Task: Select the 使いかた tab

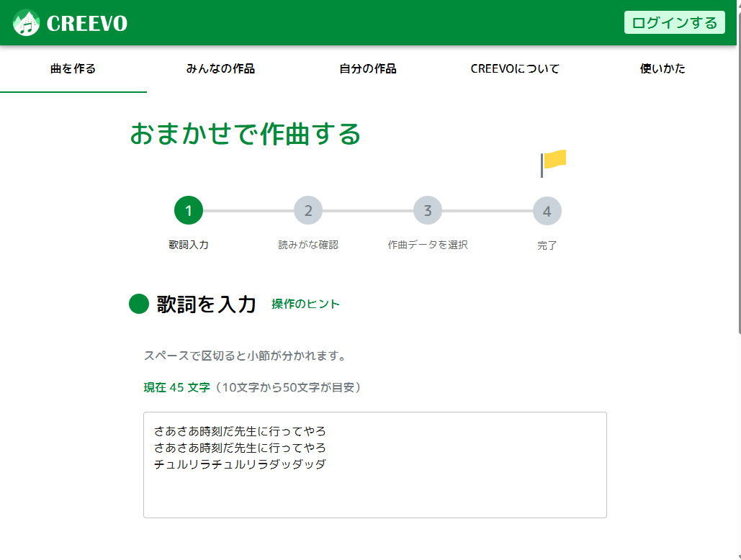Action: (x=663, y=69)
